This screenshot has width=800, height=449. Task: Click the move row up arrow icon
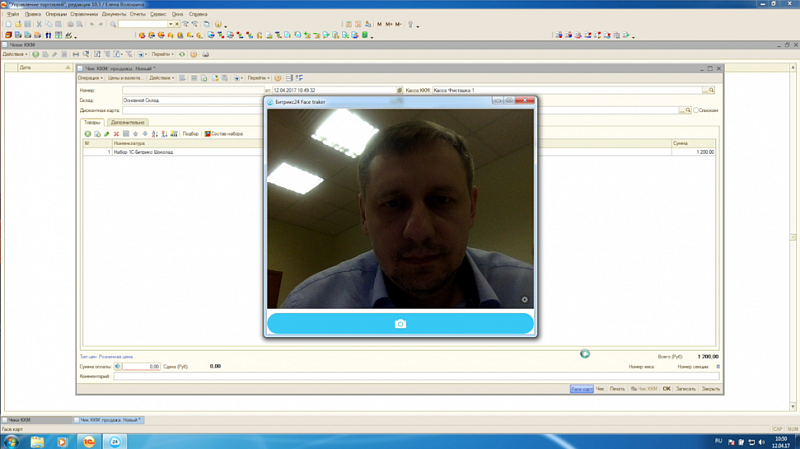pos(136,134)
